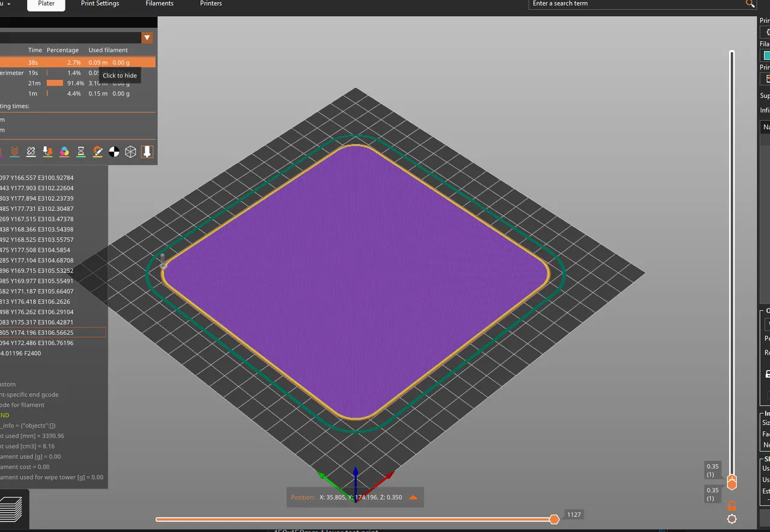Image resolution: width=770 pixels, height=532 pixels.
Task: Open the Printer profile dropdown on the right panel
Action: [765, 78]
